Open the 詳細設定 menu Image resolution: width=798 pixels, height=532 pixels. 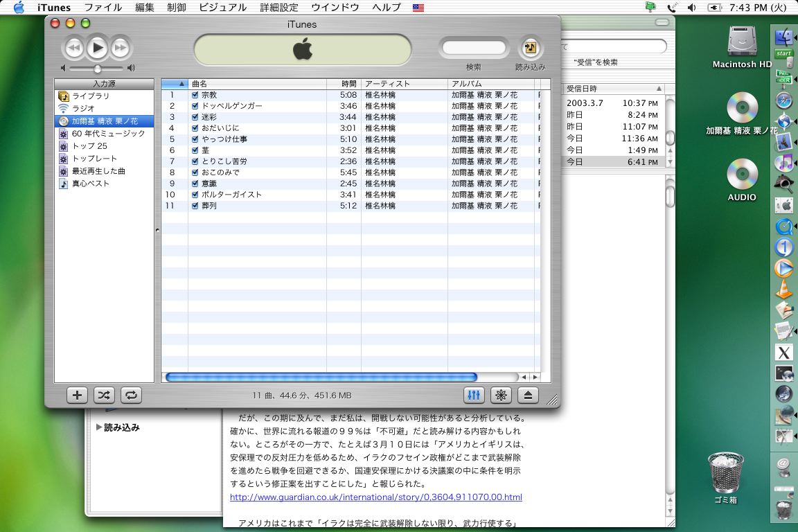(279, 8)
